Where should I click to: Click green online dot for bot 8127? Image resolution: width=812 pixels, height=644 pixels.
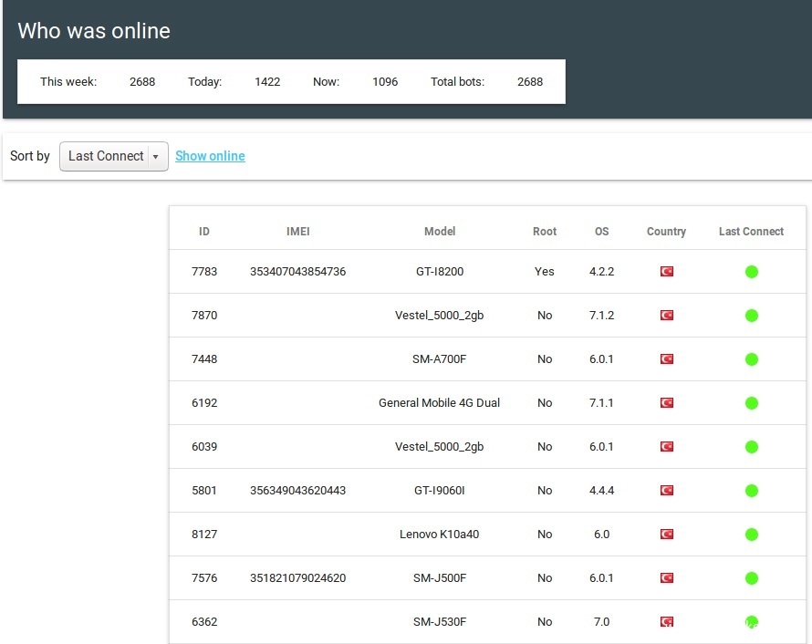(x=752, y=535)
